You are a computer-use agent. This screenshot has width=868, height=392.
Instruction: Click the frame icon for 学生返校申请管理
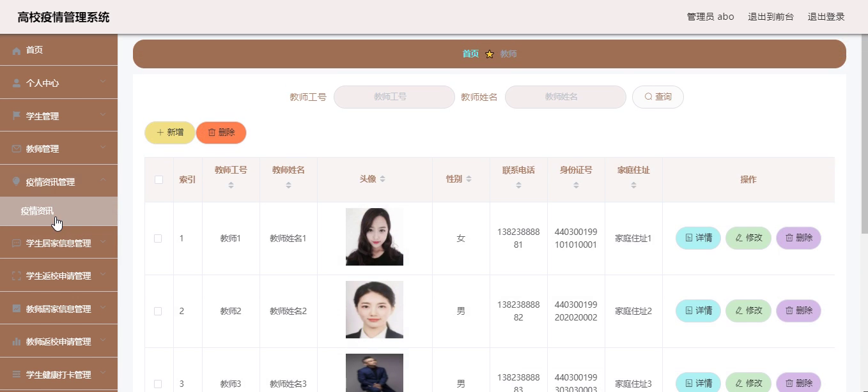17,276
